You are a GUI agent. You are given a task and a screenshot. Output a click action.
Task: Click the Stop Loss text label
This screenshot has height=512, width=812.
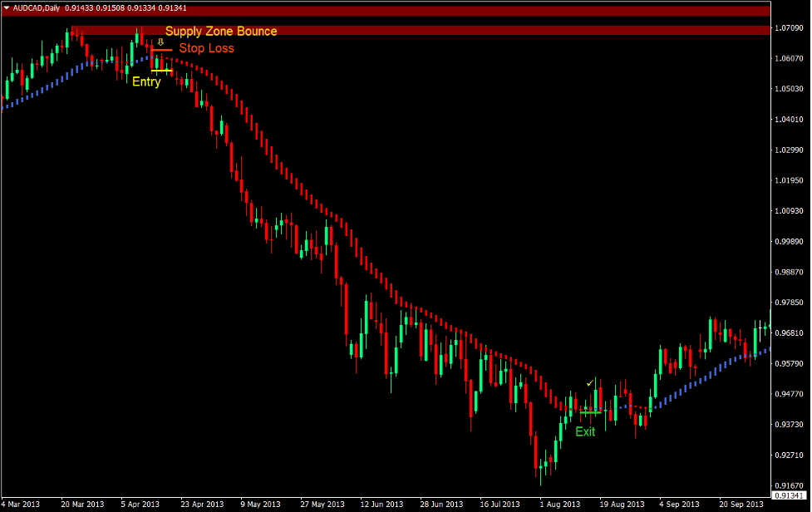click(205, 48)
